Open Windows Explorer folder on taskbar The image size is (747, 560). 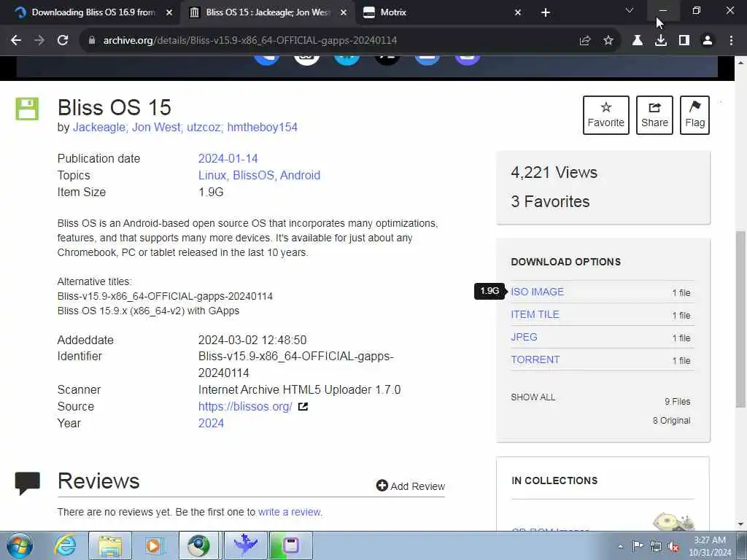(110, 545)
